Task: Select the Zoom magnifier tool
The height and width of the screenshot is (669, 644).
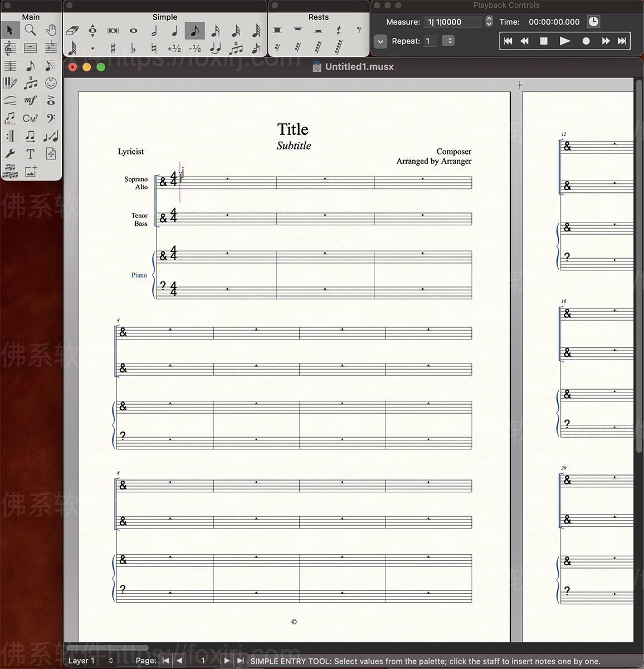Action: pyautogui.click(x=31, y=30)
